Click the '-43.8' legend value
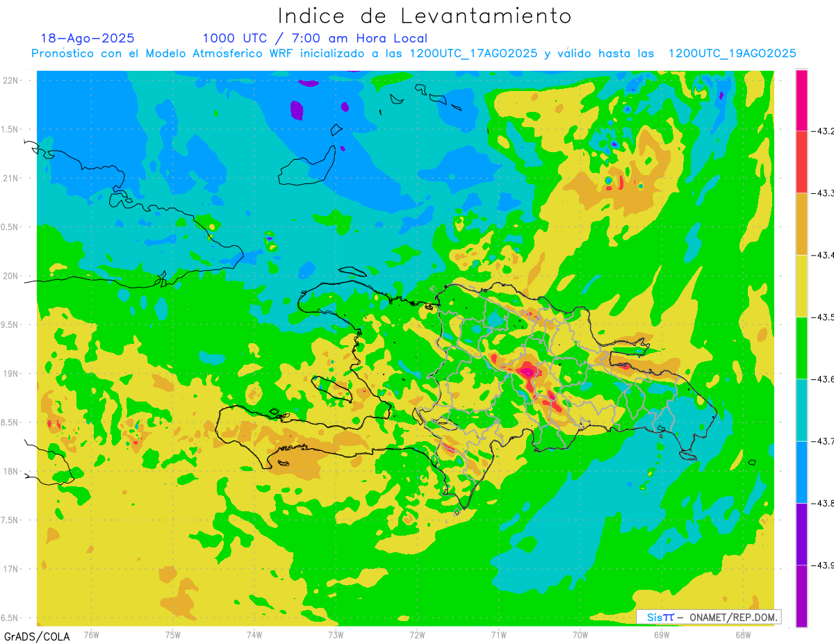This screenshot has width=834, height=644. 823,503
